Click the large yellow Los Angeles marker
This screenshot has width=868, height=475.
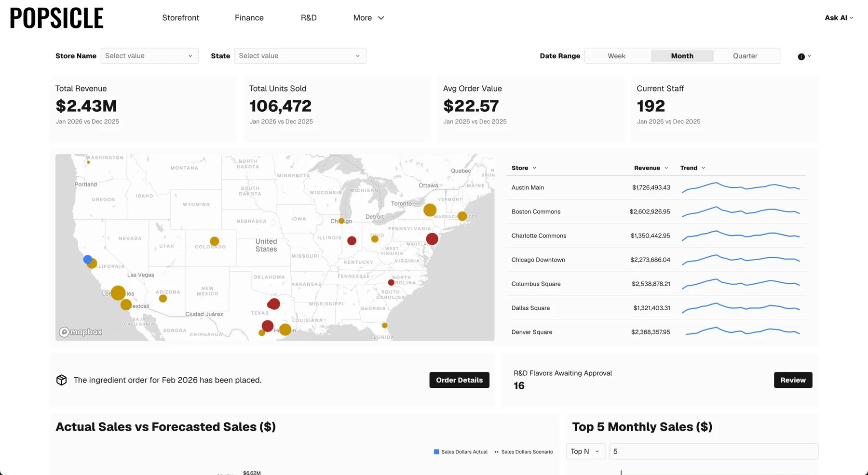click(118, 292)
